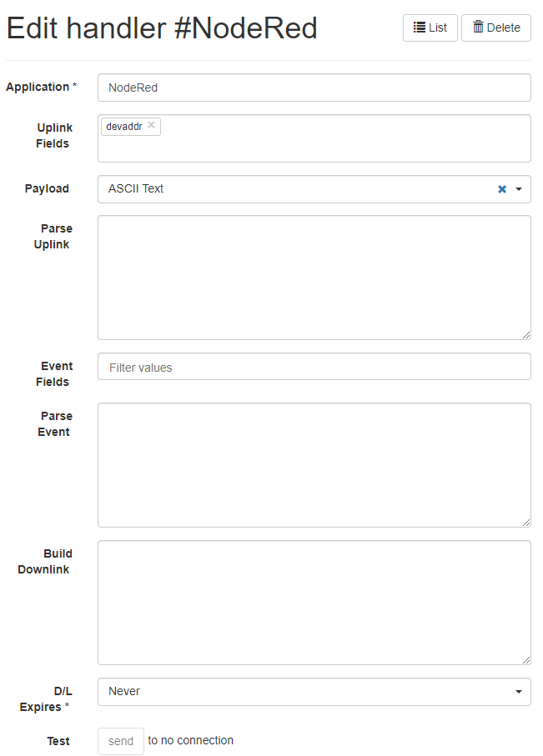Click the Event Fields filter values input
The height and width of the screenshot is (756, 543).
click(314, 367)
